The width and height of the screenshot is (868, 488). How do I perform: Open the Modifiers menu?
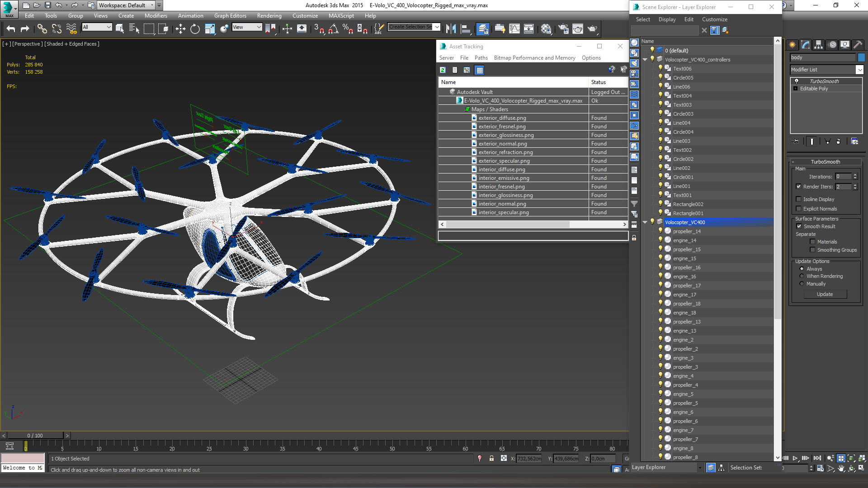click(x=156, y=16)
